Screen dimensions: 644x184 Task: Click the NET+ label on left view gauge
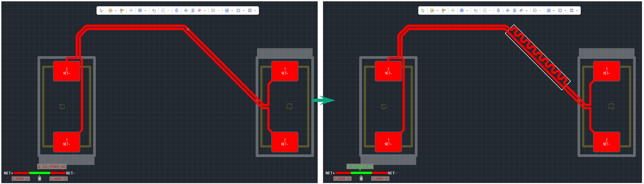tap(8, 173)
